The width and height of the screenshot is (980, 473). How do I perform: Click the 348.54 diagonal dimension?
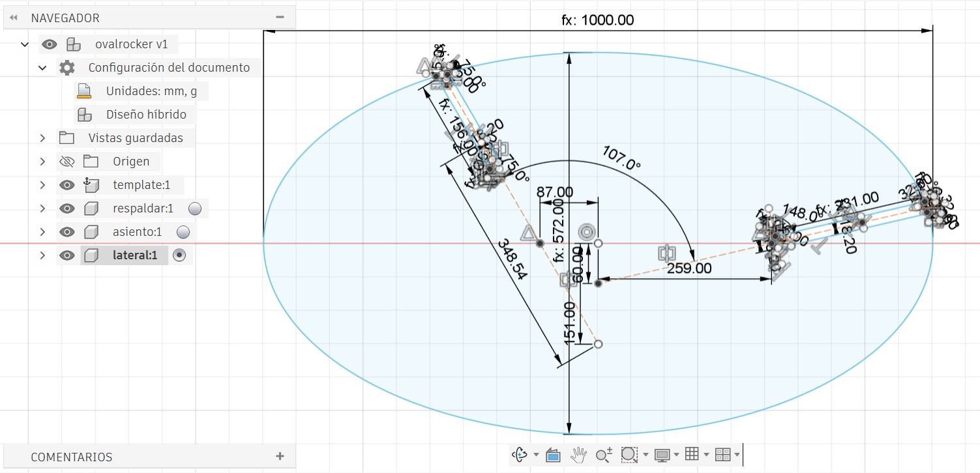(x=513, y=259)
